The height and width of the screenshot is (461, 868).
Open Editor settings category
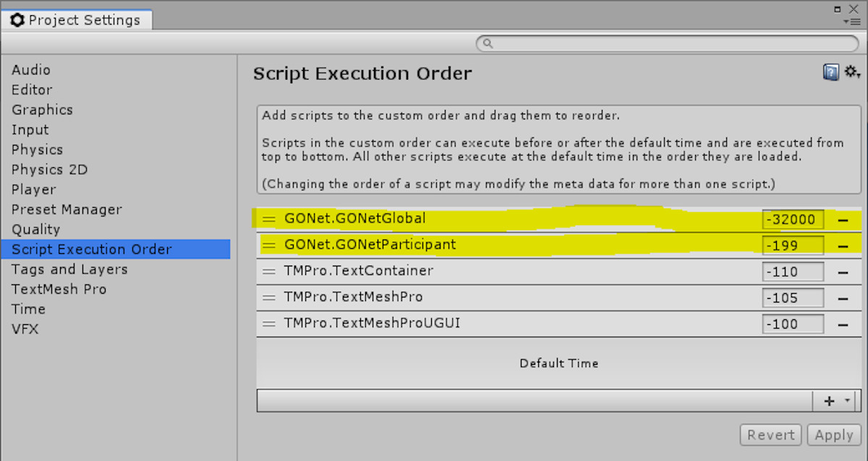(x=32, y=90)
